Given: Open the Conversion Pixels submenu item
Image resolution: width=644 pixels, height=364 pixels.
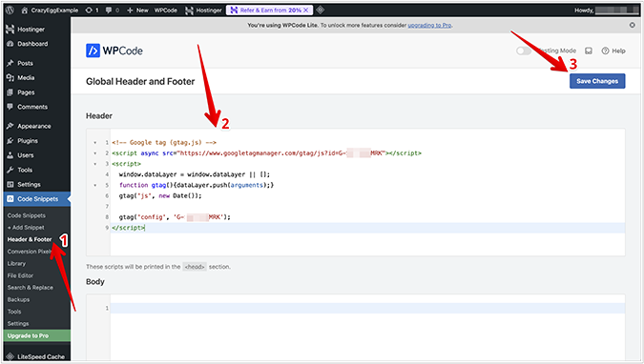Looking at the screenshot, I should coord(30,252).
